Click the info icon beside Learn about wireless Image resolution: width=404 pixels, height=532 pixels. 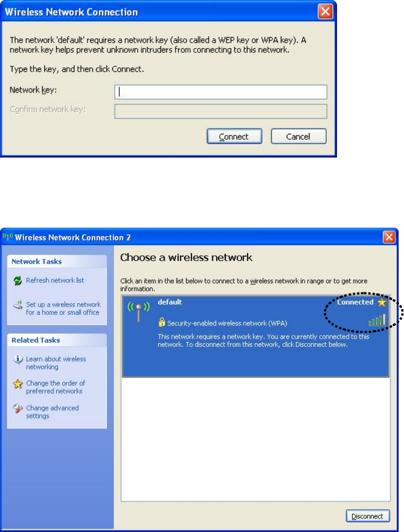(x=18, y=359)
